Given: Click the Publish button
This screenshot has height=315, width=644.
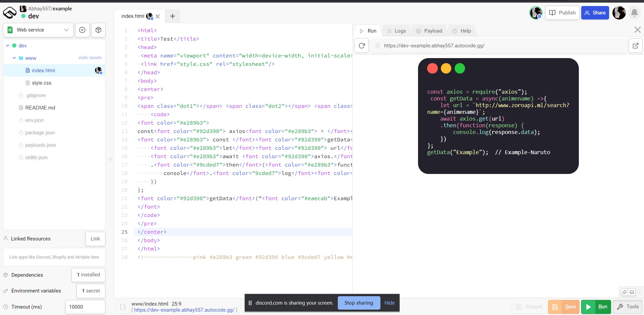Looking at the screenshot, I should [x=562, y=13].
